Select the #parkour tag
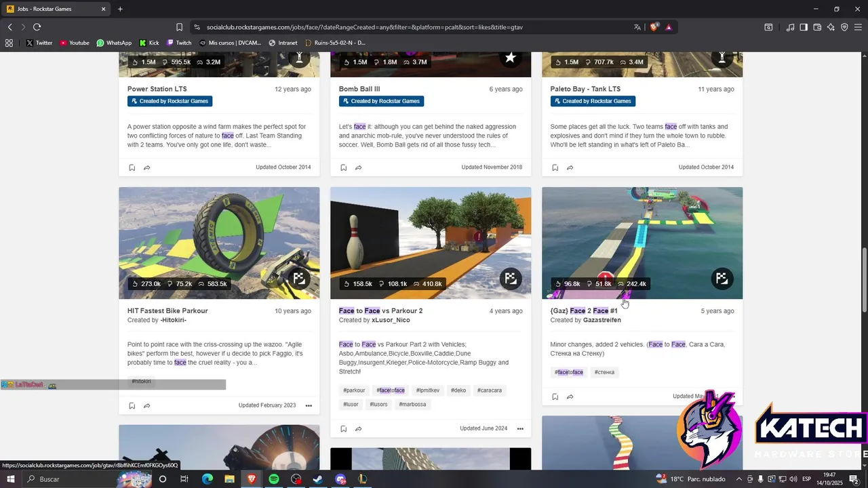 (354, 390)
